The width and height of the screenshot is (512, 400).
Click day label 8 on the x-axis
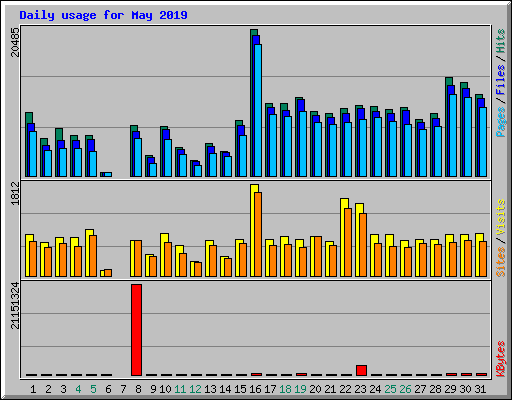click(x=138, y=389)
